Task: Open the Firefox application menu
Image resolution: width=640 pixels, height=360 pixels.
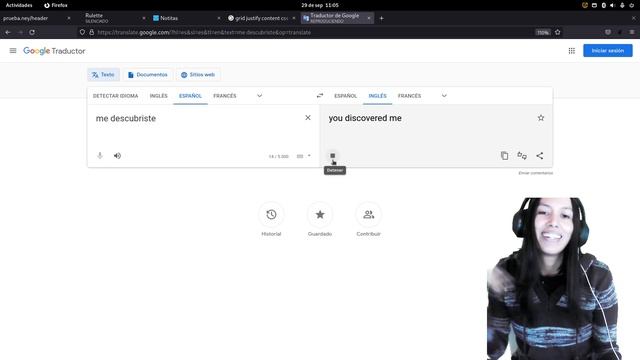Action: (631, 32)
